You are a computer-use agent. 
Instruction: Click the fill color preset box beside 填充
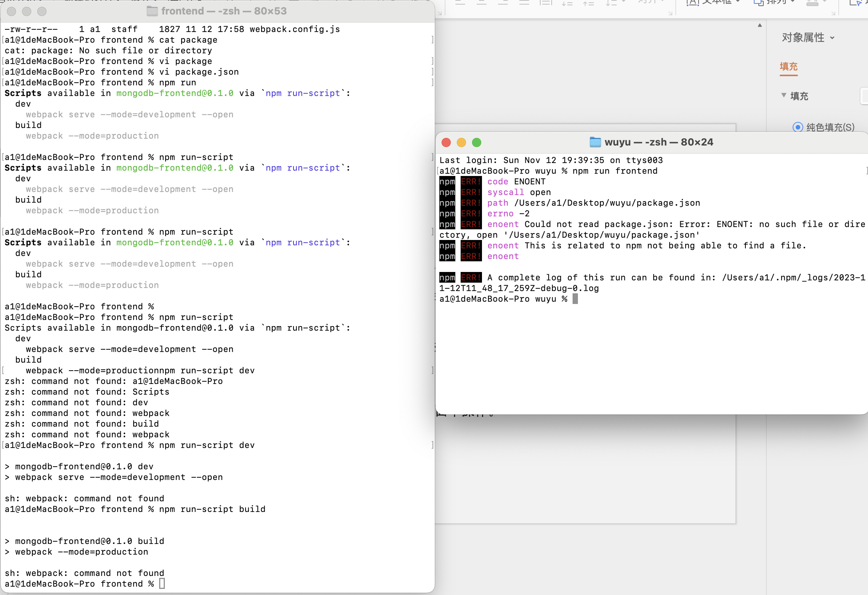[863, 96]
